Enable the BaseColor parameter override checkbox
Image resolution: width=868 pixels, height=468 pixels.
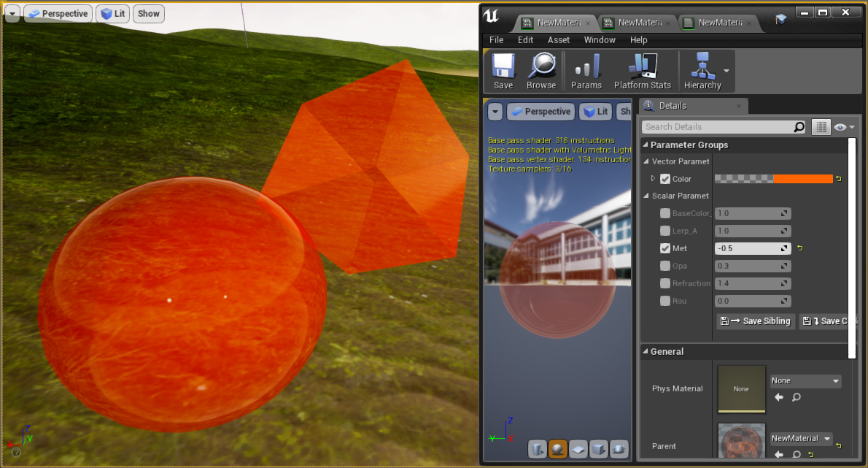[x=665, y=213]
